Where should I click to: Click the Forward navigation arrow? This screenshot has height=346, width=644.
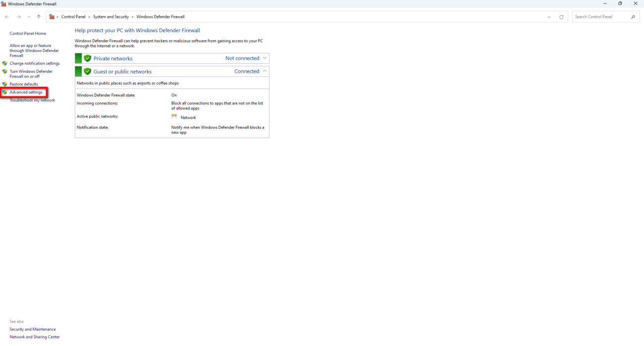click(19, 17)
